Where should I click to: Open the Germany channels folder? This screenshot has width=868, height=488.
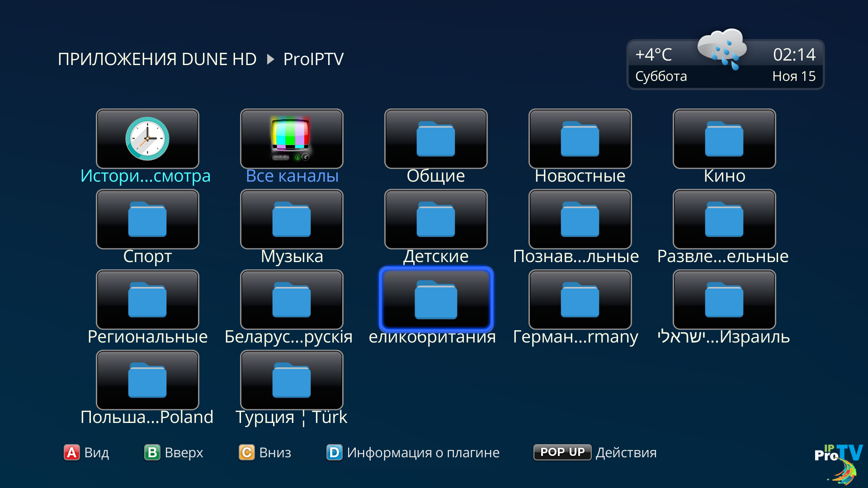click(580, 300)
